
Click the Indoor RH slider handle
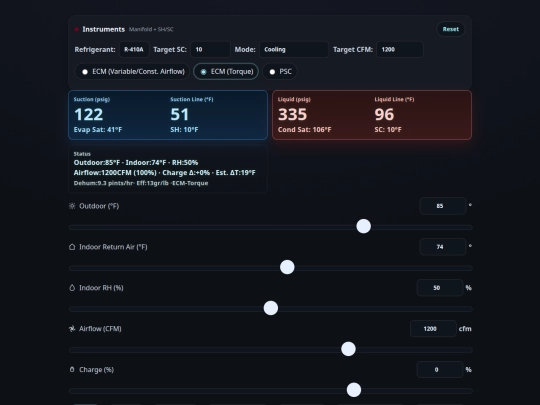pyautogui.click(x=271, y=308)
